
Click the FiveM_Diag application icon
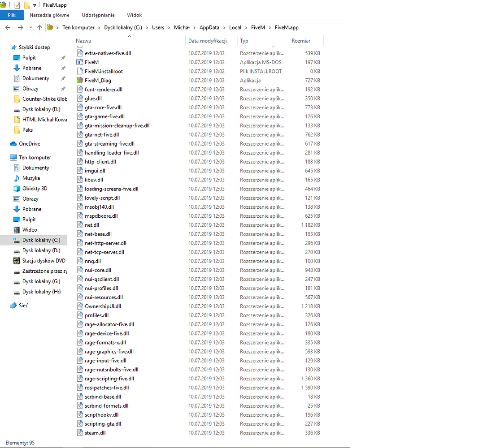click(80, 80)
